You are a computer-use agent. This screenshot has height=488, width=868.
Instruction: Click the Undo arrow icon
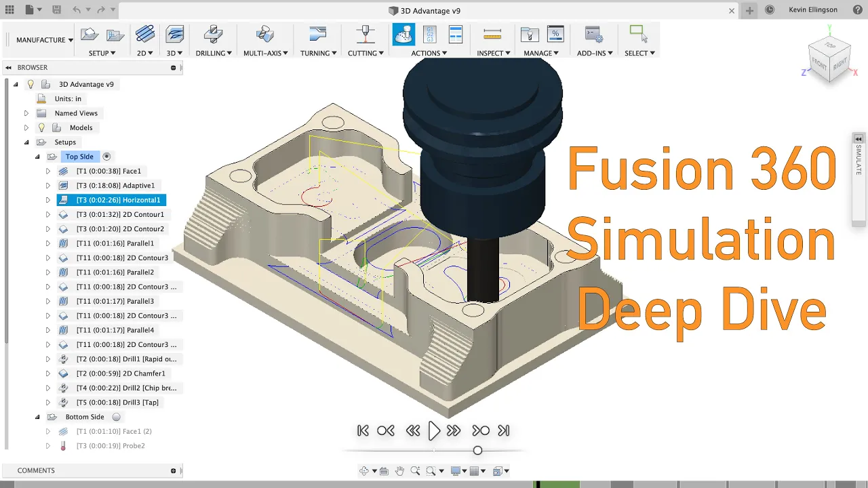(x=76, y=10)
